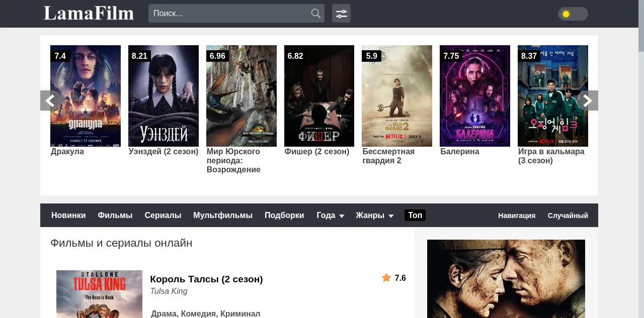Click the Уэнздей (2 сезон) title link
Image resolution: width=644 pixels, height=318 pixels.
pyautogui.click(x=164, y=152)
